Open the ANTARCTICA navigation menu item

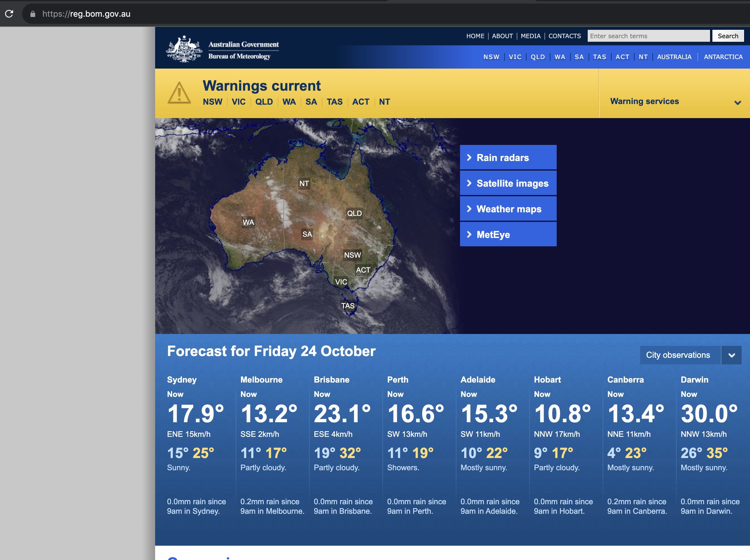point(723,57)
